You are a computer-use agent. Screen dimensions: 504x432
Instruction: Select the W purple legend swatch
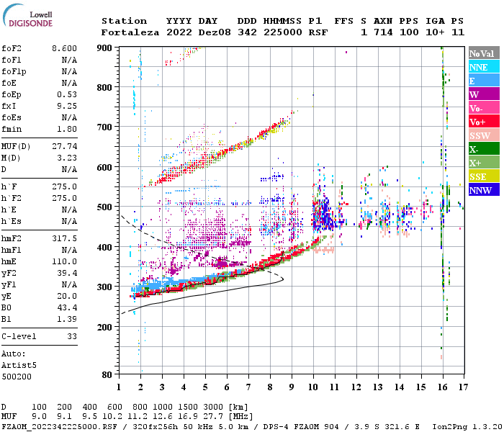tap(484, 94)
